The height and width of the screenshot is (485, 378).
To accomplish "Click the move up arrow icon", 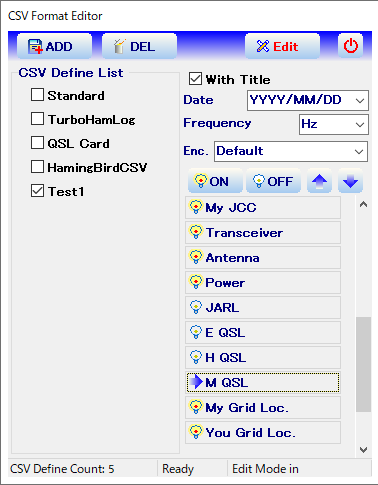I will 319,181.
